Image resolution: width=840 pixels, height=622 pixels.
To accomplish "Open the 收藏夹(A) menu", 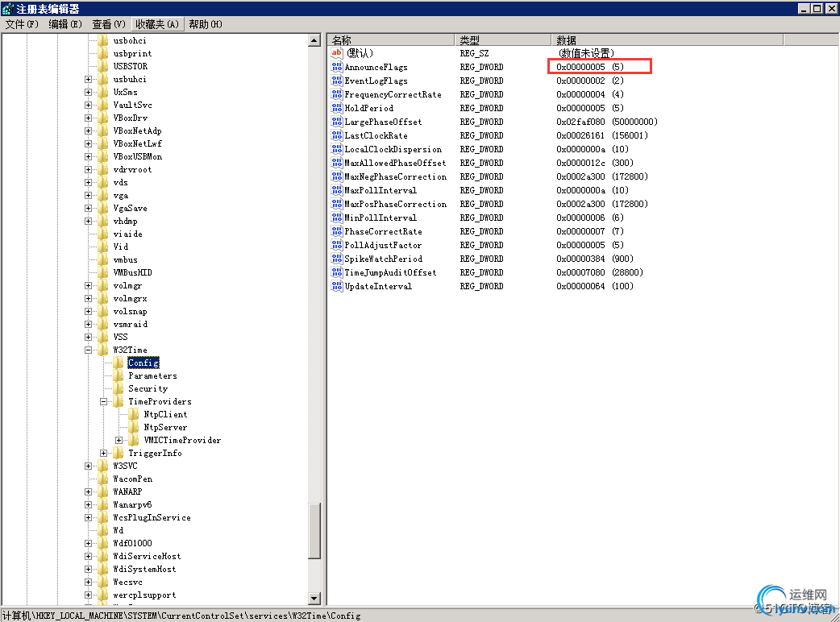I will click(x=157, y=24).
